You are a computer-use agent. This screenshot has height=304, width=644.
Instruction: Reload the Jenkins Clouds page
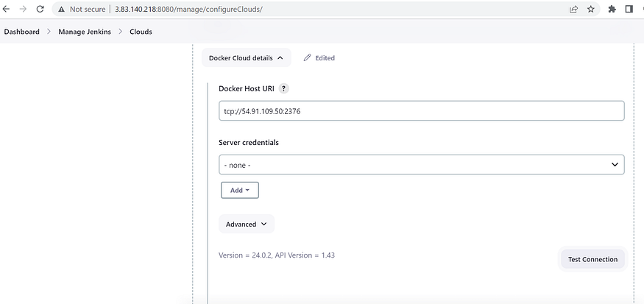point(40,9)
